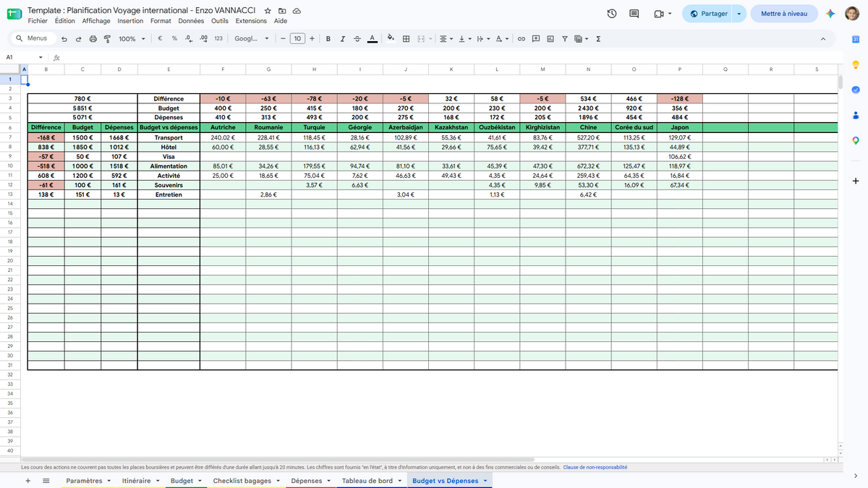Format cells as percent
The width and height of the screenshot is (868, 488).
174,39
